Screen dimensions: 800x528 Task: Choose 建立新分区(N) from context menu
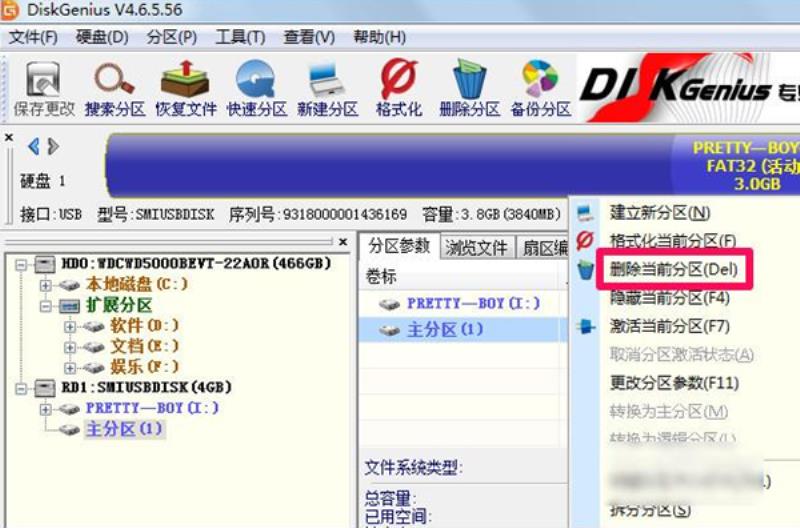(660, 212)
